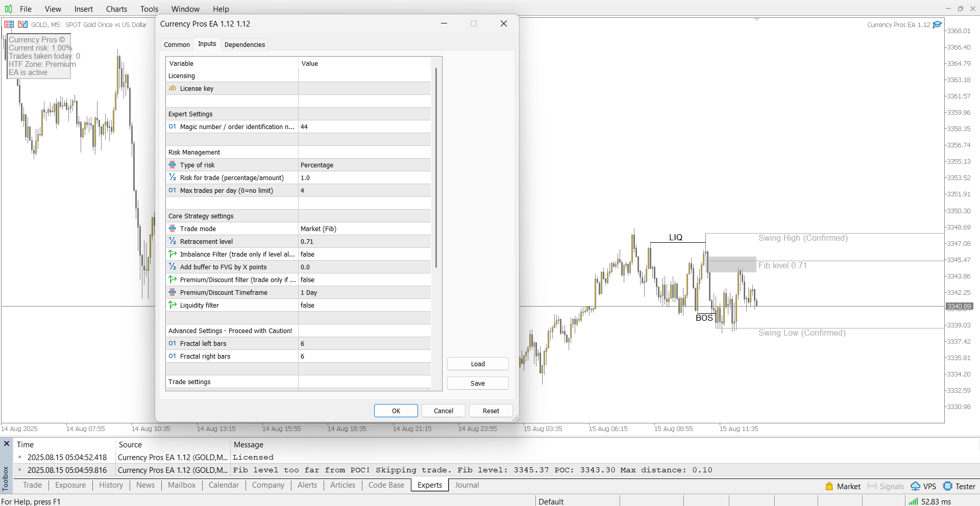980x506 pixels.
Task: Click the inputs list vertical scrollbar
Action: point(436,168)
